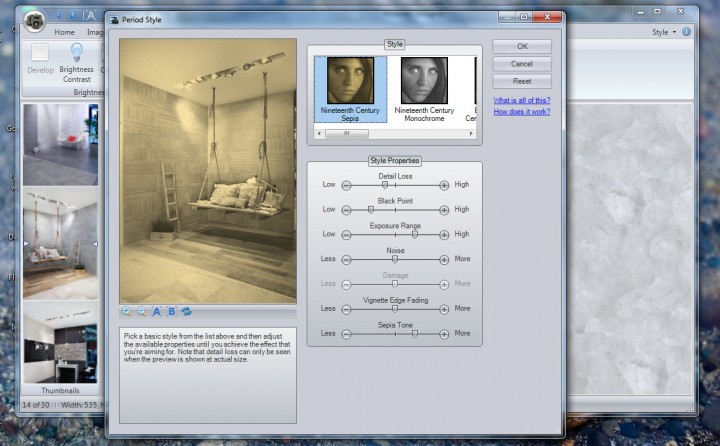This screenshot has height=446, width=720.
Task: Click the Cancel button
Action: 522,64
